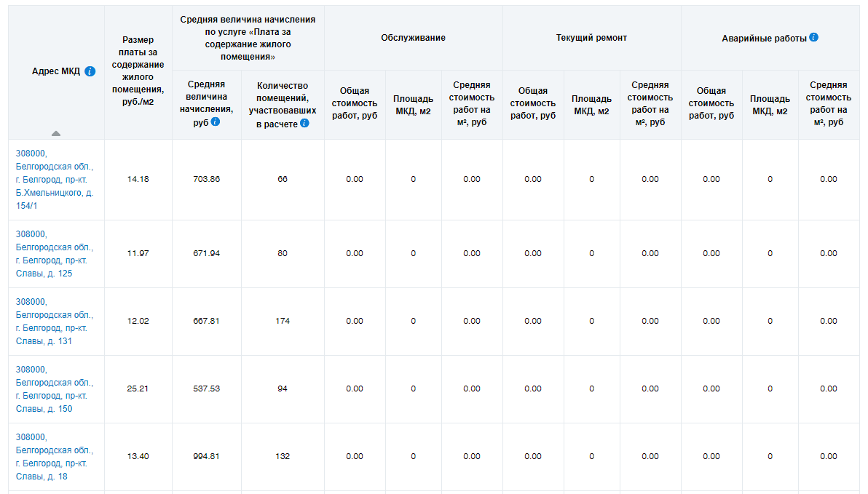868x494 pixels.
Task: Click Общая стоимость работ header under Обслуживание
Action: click(x=355, y=103)
